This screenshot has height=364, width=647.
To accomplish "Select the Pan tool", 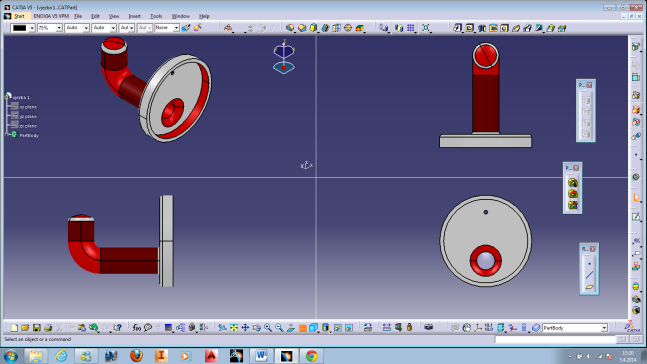I will pos(245,328).
